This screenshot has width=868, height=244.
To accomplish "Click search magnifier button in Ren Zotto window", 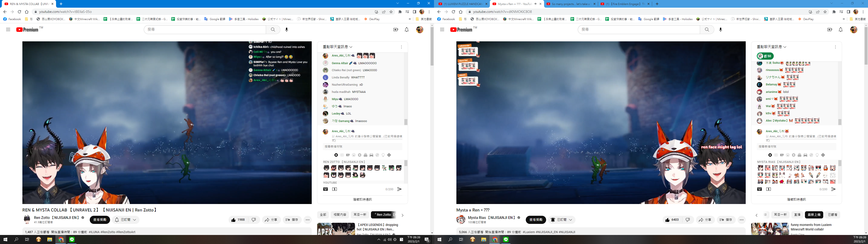I will coord(273,30).
